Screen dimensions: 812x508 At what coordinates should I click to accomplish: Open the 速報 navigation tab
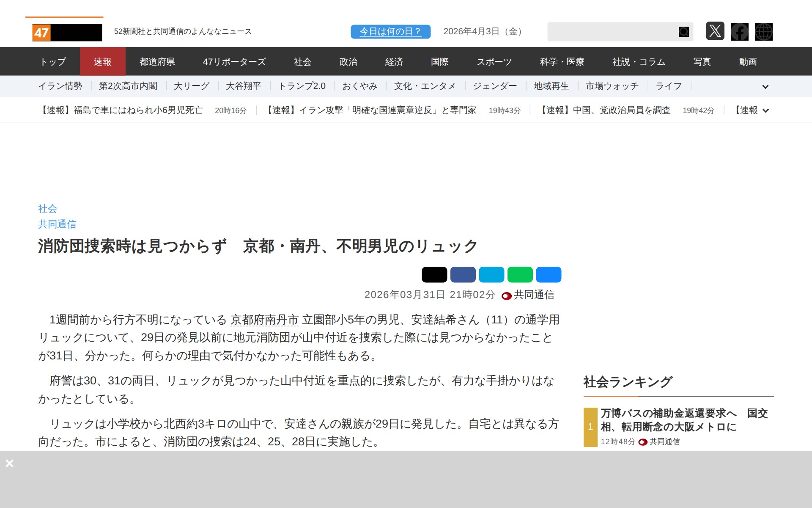coord(102,62)
